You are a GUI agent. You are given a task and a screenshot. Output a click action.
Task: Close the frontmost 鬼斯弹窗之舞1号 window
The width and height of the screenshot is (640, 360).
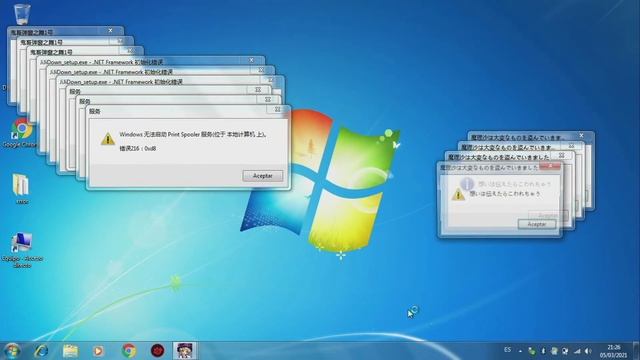(x=130, y=51)
